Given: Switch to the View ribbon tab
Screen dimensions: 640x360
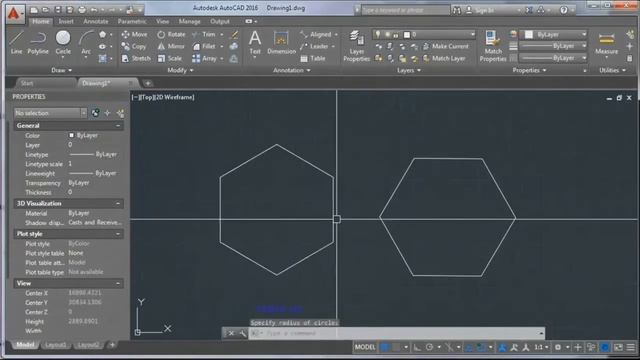Looking at the screenshot, I should 162,21.
